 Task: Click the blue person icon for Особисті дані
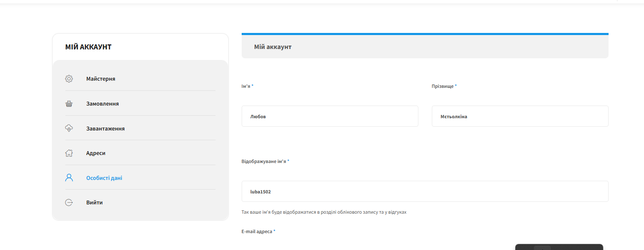pos(69,178)
